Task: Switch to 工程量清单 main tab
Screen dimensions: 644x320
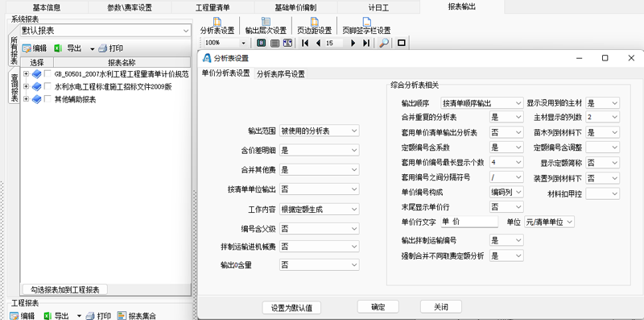Action: (x=213, y=7)
